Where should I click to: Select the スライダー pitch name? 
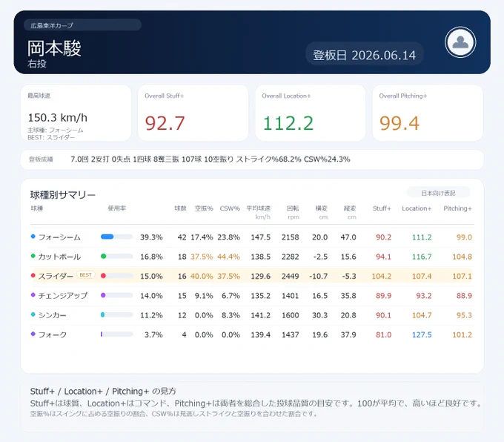coord(56,276)
